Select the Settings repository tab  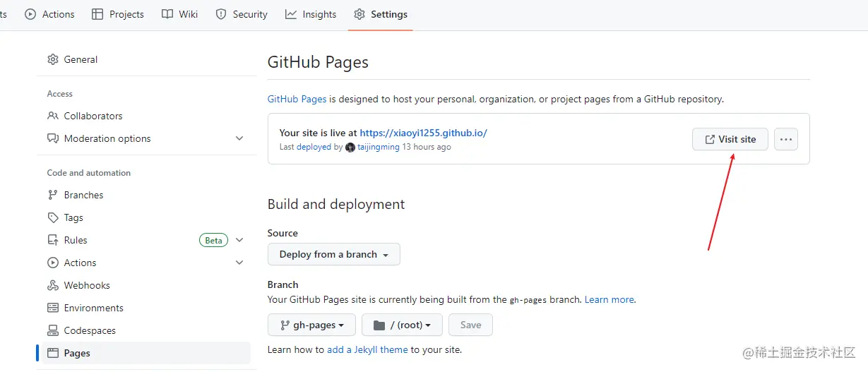click(x=381, y=14)
